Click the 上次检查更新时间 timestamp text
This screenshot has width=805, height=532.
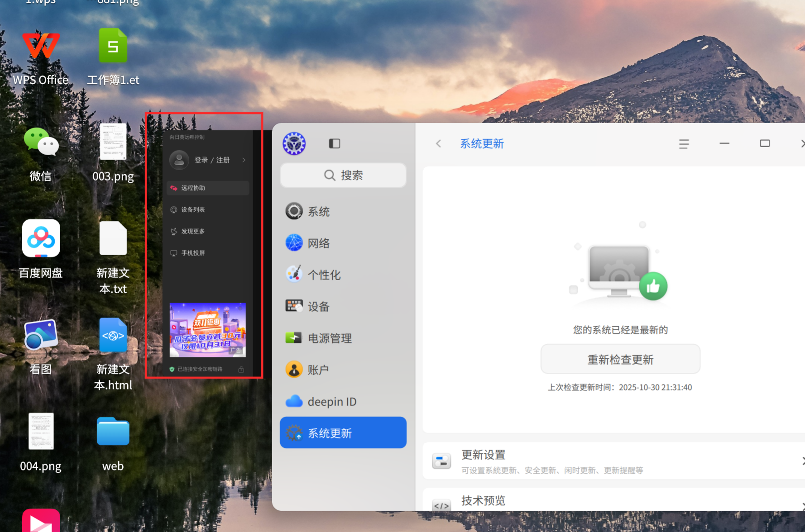[x=620, y=388]
